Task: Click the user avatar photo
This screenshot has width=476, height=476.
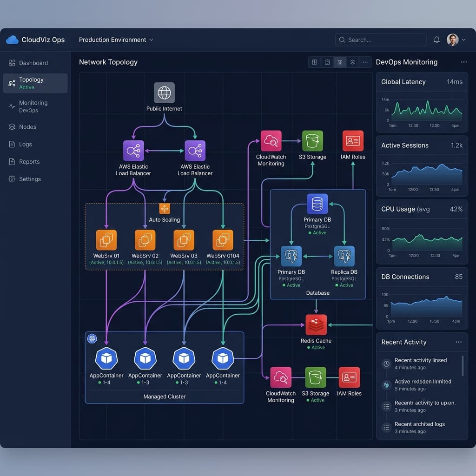Action: tap(452, 40)
